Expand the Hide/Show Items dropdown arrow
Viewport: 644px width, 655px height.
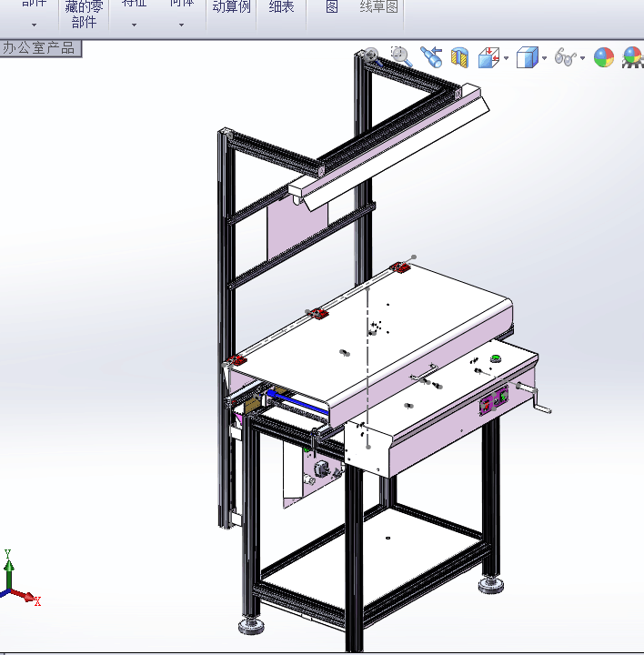point(582,58)
